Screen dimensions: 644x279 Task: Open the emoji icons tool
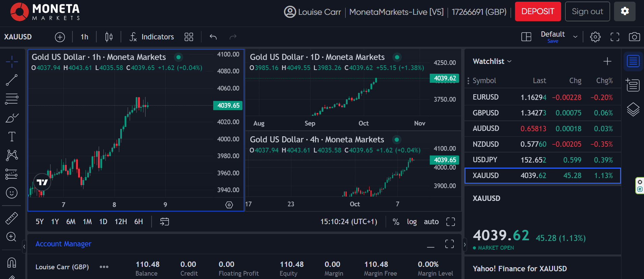click(12, 193)
